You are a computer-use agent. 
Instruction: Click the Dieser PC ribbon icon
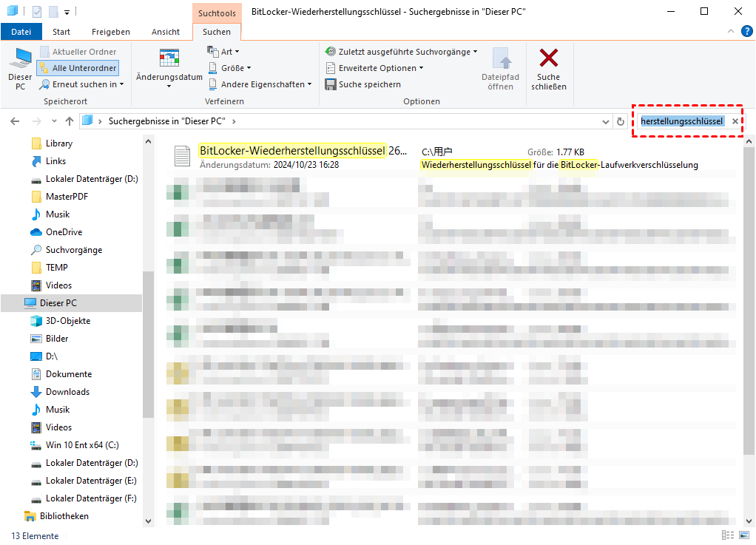(x=20, y=69)
